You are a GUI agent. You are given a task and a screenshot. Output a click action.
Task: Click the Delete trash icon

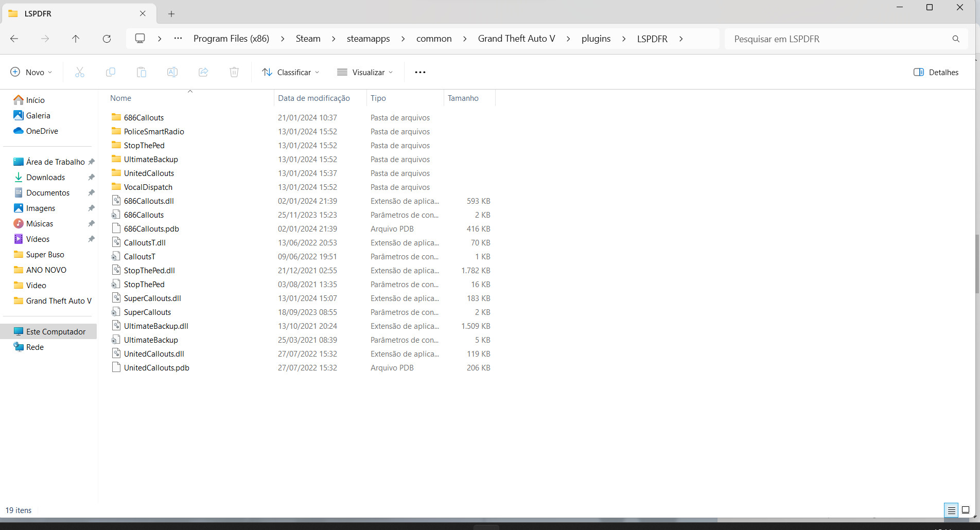pyautogui.click(x=234, y=73)
